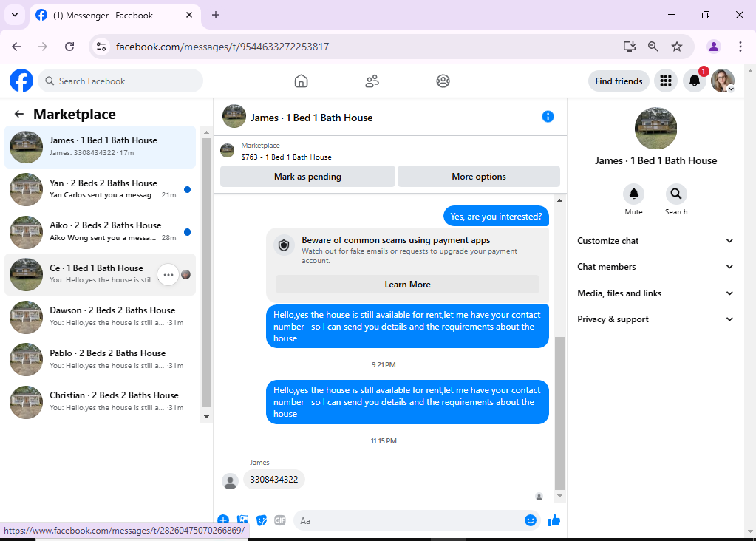This screenshot has height=541, width=756.
Task: Go back with the browser back arrow
Action: tap(16, 47)
